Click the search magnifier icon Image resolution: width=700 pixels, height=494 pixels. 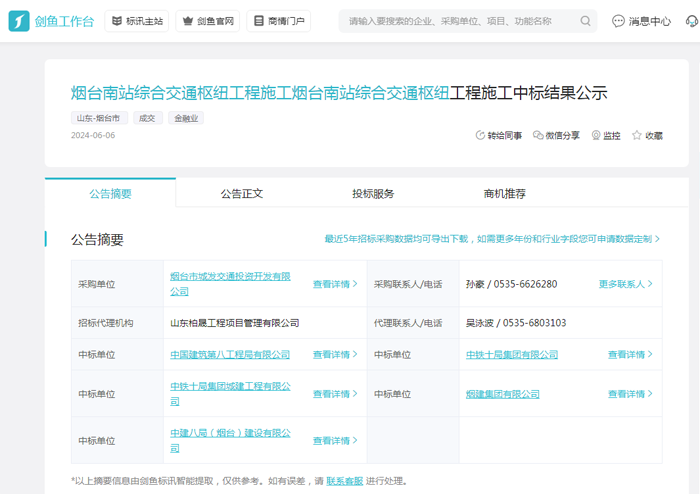[586, 21]
